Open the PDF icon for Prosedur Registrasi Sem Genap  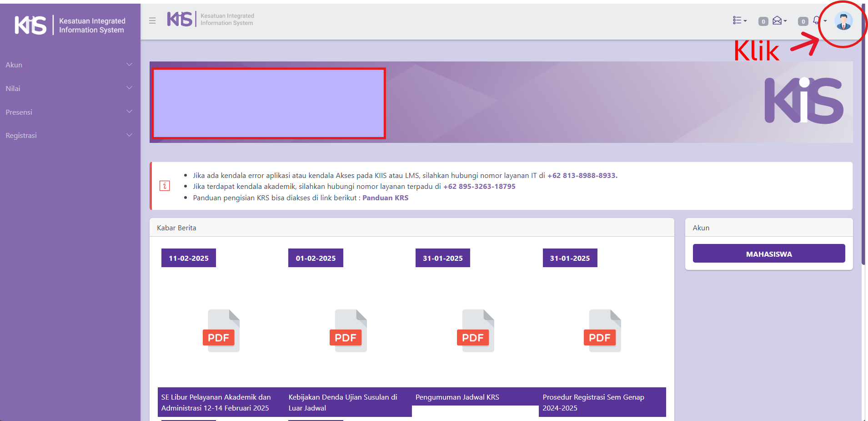(602, 331)
